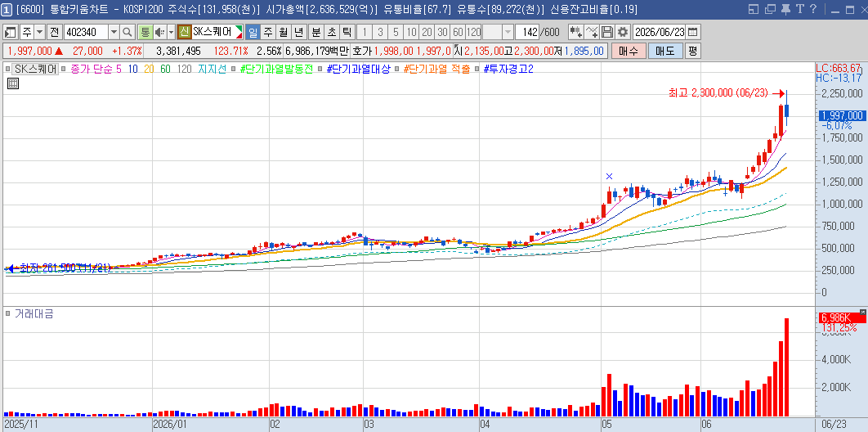Choose interval 3 button
Screen dimensions: 868x432
(380, 32)
